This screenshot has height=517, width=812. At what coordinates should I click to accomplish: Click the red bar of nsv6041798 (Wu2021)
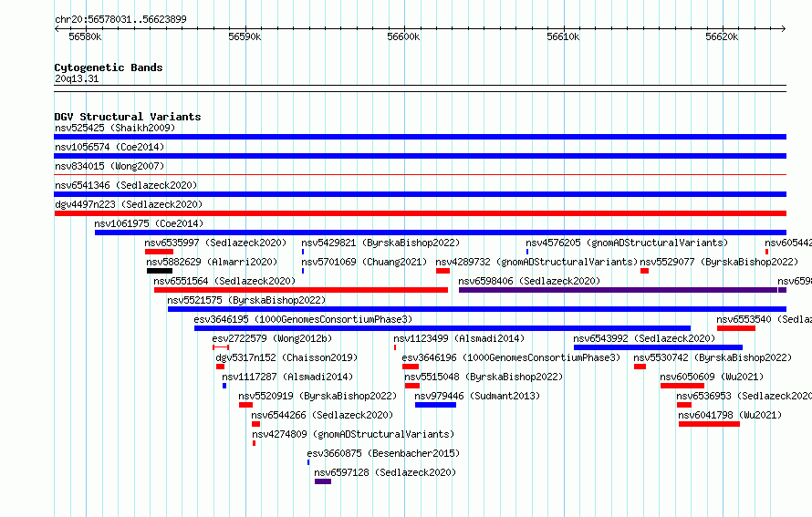click(710, 424)
